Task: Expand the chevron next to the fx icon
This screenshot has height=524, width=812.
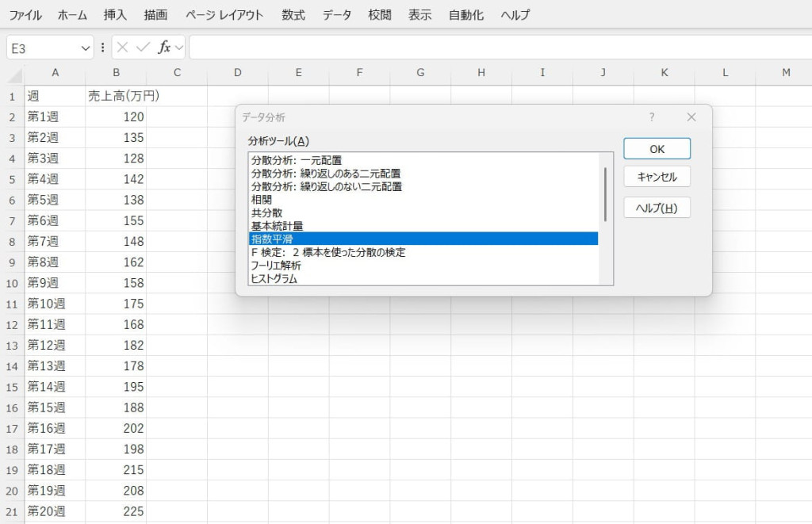Action: tap(179, 48)
